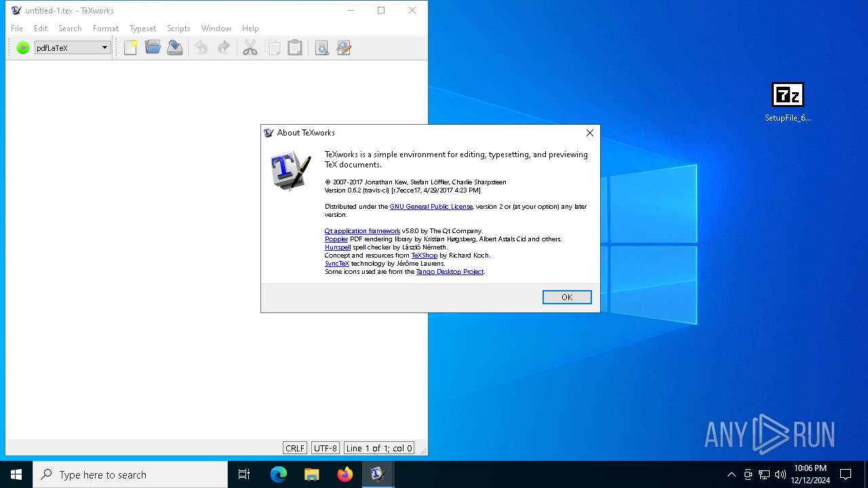Paste from the clipboard with the toolbar icon
The height and width of the screenshot is (488, 868).
tap(295, 47)
